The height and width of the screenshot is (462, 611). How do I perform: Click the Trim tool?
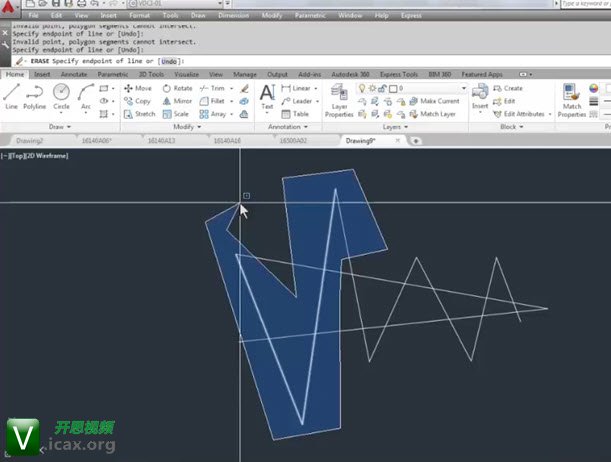[212, 88]
